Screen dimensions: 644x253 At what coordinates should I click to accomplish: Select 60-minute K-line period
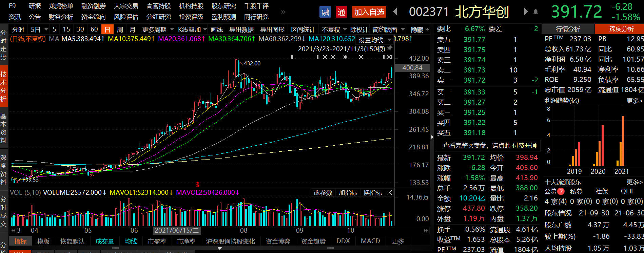point(94,29)
